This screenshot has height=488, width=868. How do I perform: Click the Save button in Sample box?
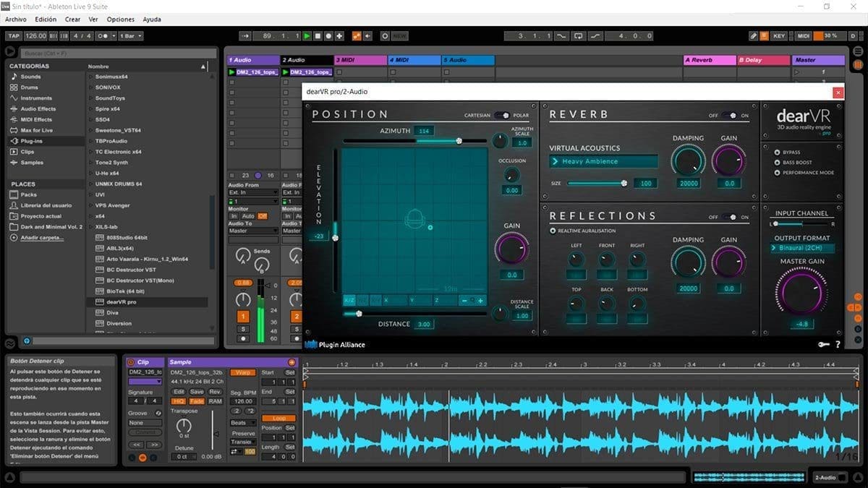click(x=197, y=392)
